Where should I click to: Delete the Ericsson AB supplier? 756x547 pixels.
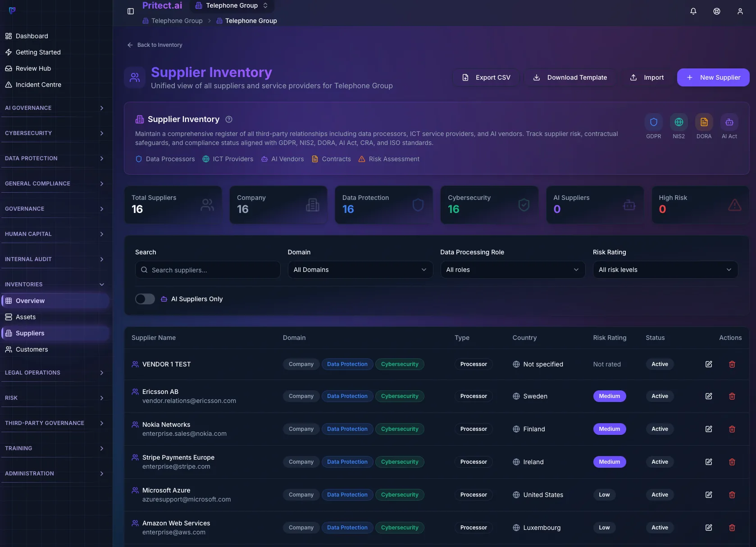(x=732, y=396)
